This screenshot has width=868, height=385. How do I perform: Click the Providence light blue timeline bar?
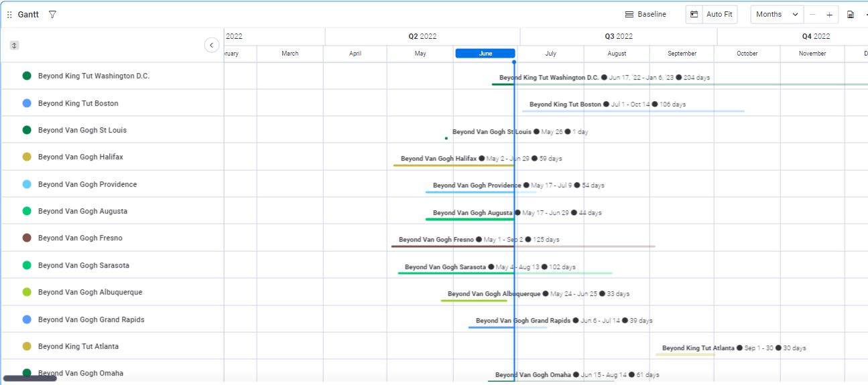tap(481, 192)
